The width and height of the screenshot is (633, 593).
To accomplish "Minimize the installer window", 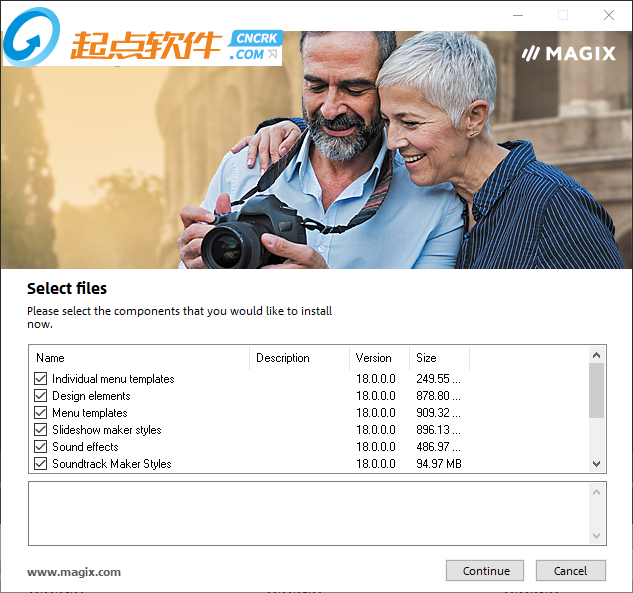I will click(x=518, y=15).
